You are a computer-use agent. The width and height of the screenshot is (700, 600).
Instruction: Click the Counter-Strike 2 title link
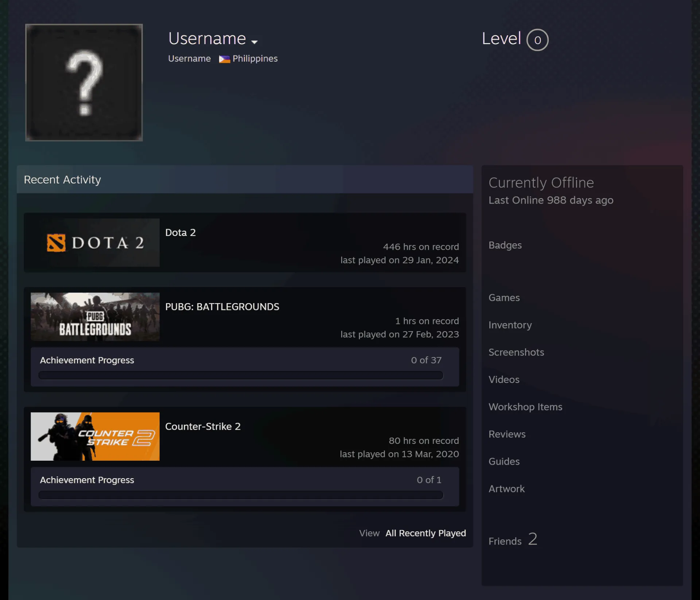[x=203, y=426]
